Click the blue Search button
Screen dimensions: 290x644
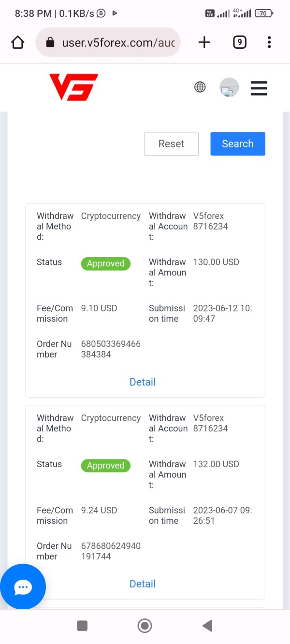tap(237, 144)
